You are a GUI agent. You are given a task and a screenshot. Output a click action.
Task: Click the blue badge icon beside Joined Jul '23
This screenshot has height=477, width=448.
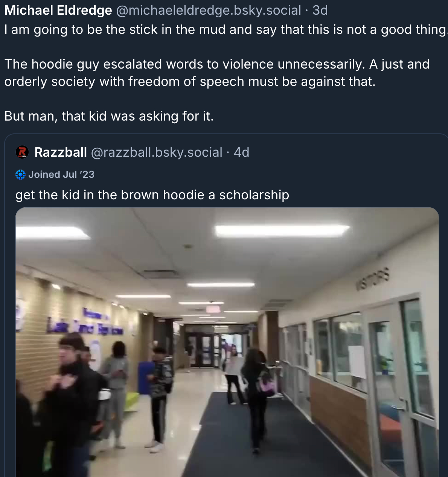pos(20,174)
